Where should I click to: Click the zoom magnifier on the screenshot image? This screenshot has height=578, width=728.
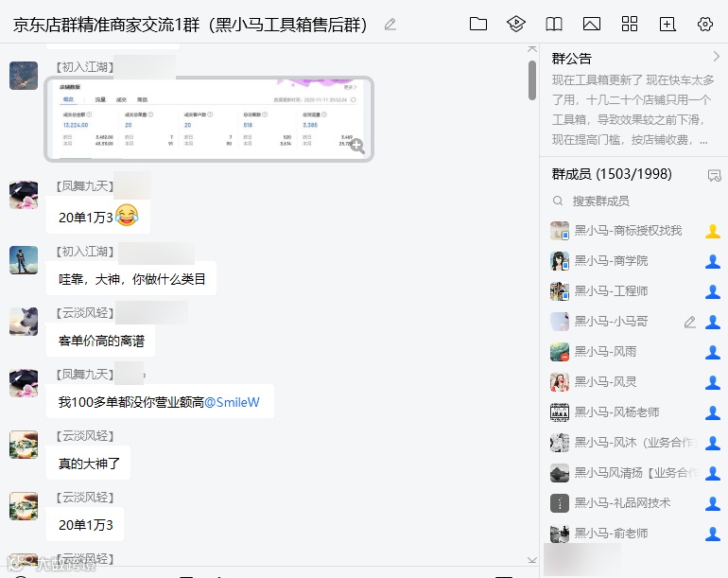357,146
